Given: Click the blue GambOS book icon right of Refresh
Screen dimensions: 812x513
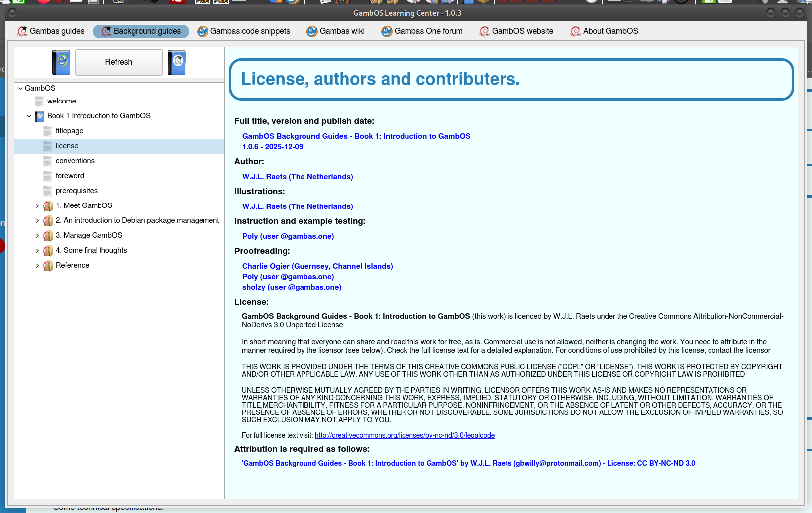Looking at the screenshot, I should tap(177, 62).
